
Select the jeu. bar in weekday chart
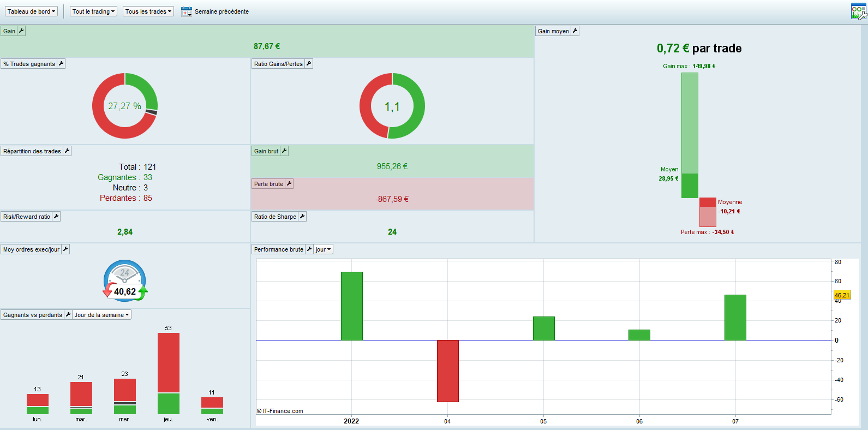click(169, 373)
